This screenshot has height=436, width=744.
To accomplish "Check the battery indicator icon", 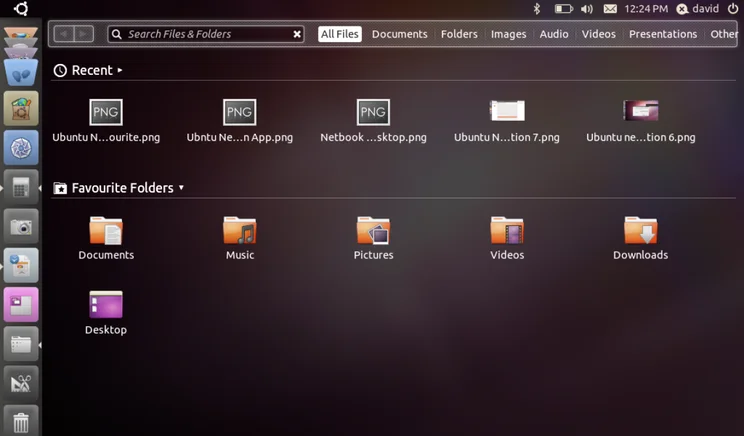I will coord(564,9).
